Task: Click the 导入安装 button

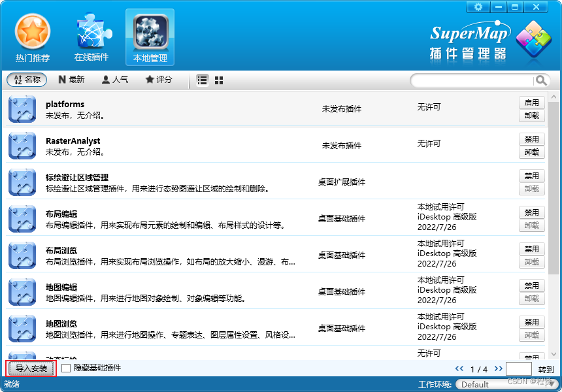Action: [30, 368]
